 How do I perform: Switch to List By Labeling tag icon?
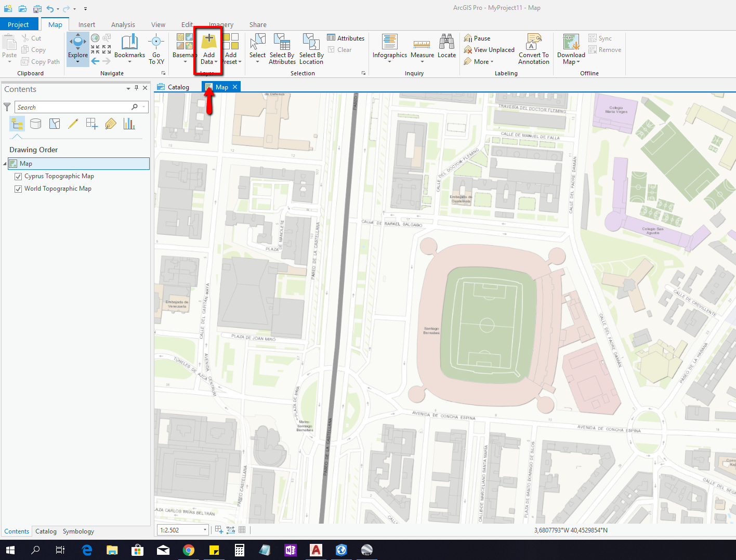[111, 124]
